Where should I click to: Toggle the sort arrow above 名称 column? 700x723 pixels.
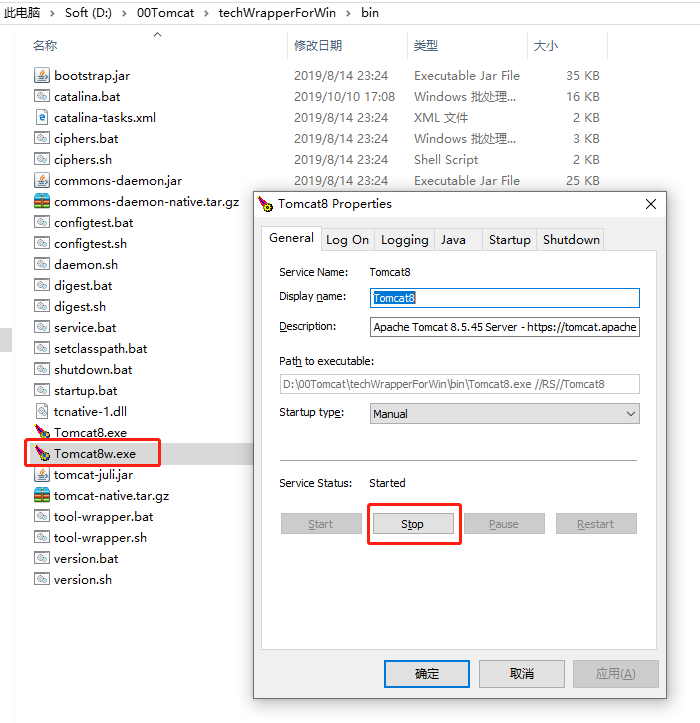(x=158, y=34)
